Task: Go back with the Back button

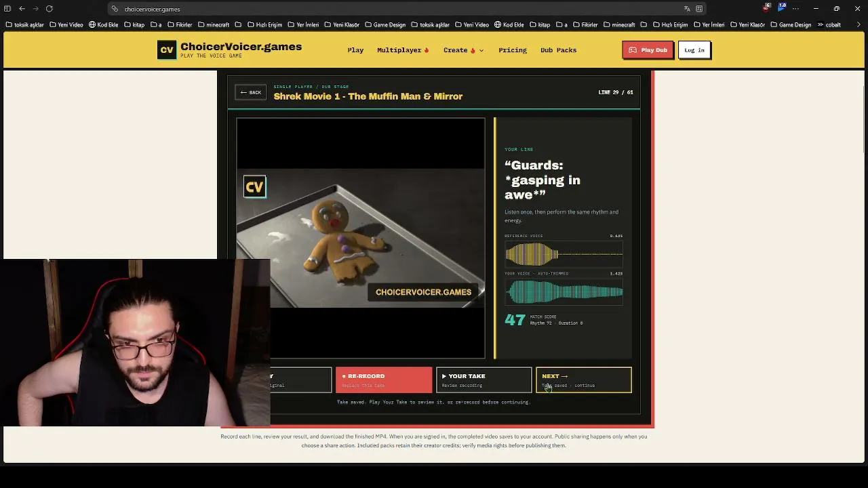Action: 251,92
